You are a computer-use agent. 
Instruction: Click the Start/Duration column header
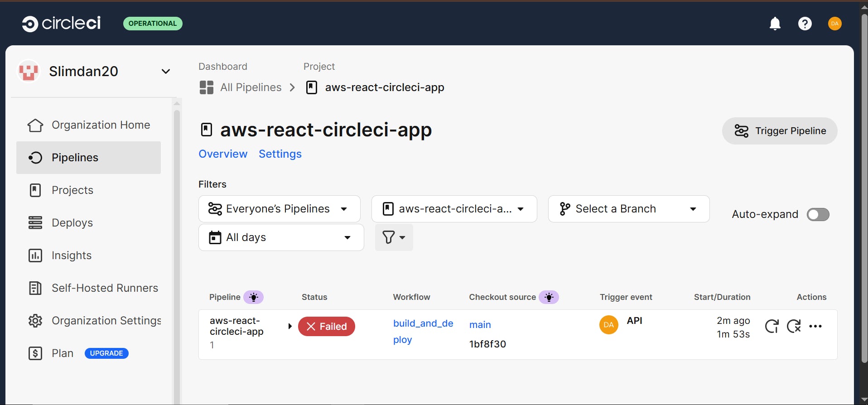click(x=722, y=297)
